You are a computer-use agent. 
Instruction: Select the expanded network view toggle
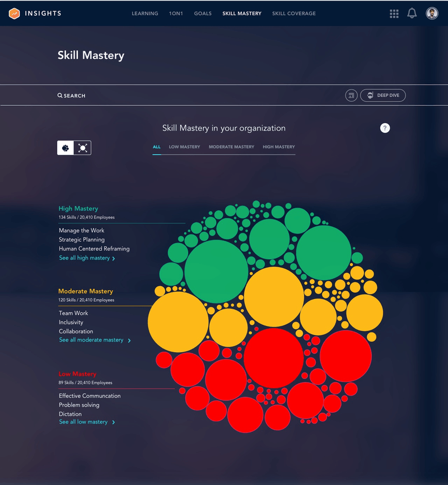point(83,148)
